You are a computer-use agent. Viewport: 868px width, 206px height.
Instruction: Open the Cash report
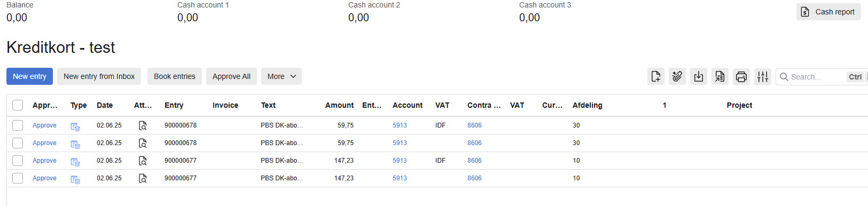(828, 12)
